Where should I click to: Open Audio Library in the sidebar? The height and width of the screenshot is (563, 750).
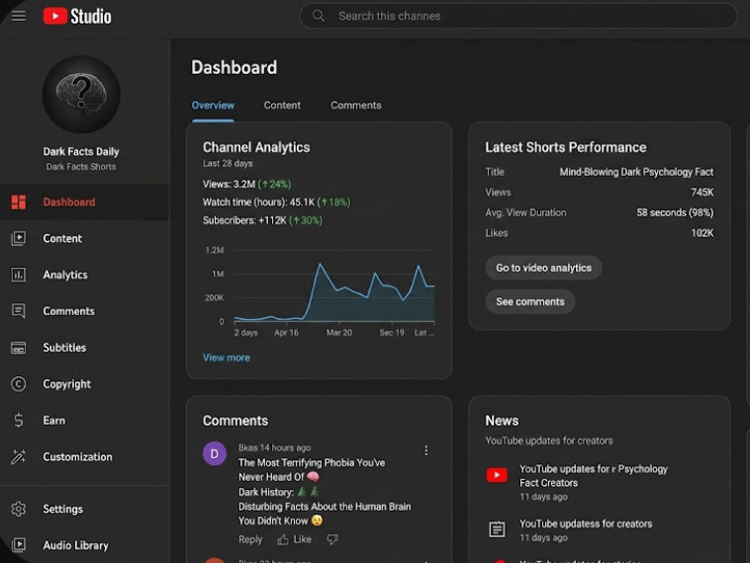point(84,545)
